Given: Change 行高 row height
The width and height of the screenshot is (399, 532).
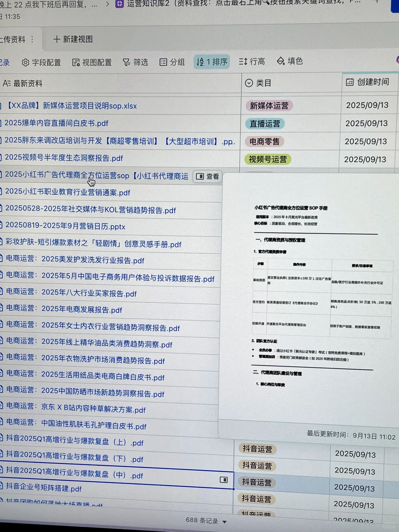Looking at the screenshot, I should (252, 61).
